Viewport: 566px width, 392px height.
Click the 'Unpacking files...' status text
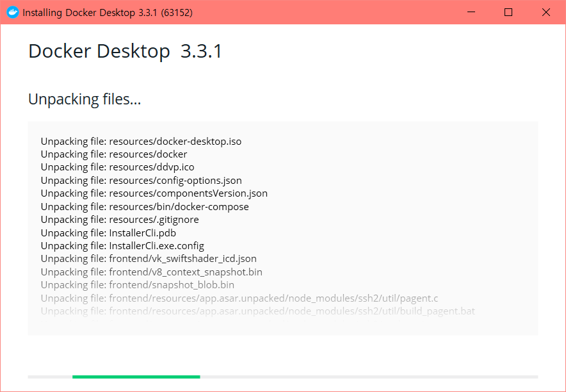point(85,99)
